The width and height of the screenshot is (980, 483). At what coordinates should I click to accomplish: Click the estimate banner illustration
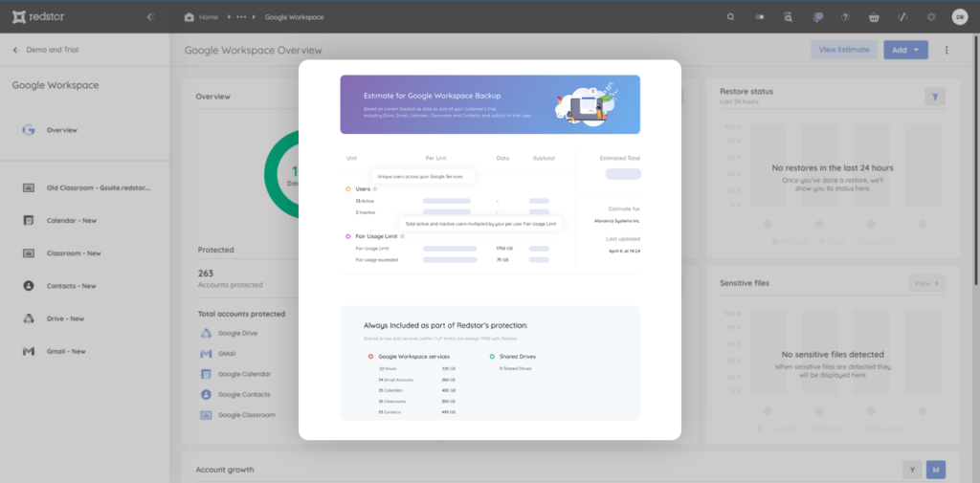click(x=587, y=103)
